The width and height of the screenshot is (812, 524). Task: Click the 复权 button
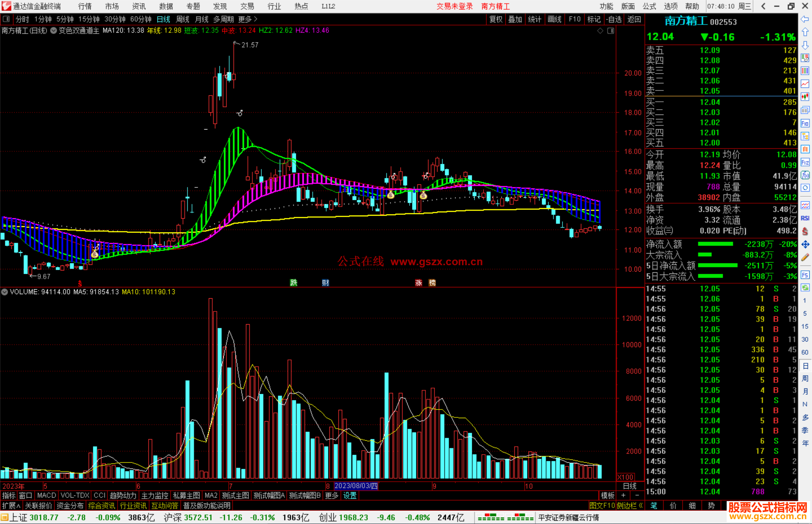click(x=495, y=19)
